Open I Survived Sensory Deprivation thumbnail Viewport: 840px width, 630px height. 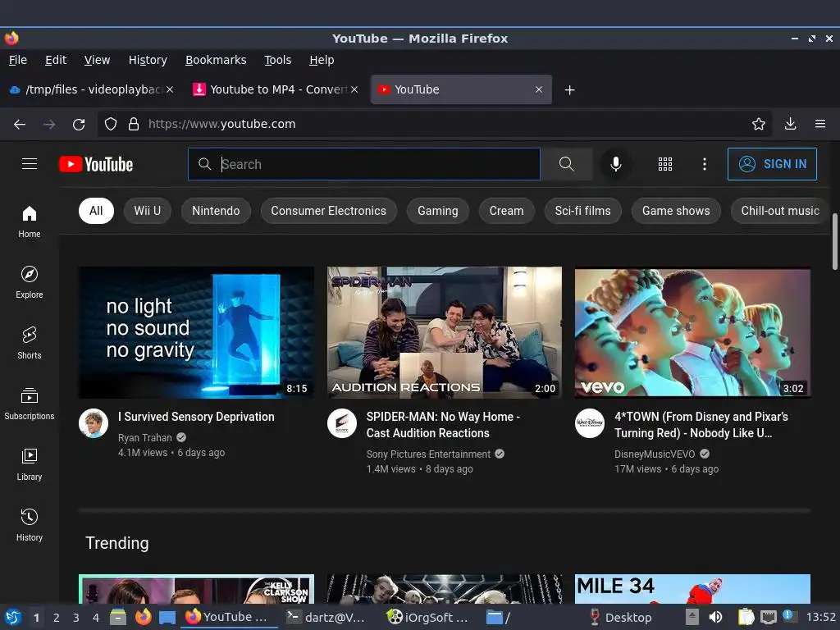pos(196,333)
